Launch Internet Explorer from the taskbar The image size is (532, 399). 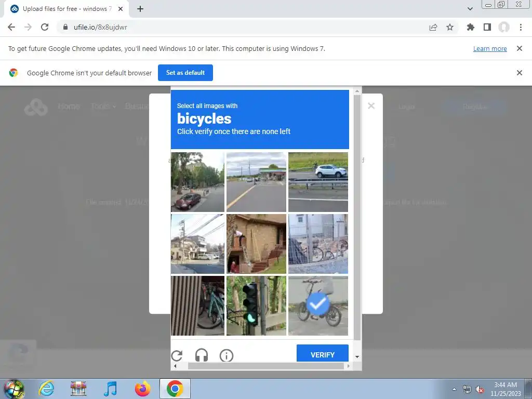[x=46, y=389]
